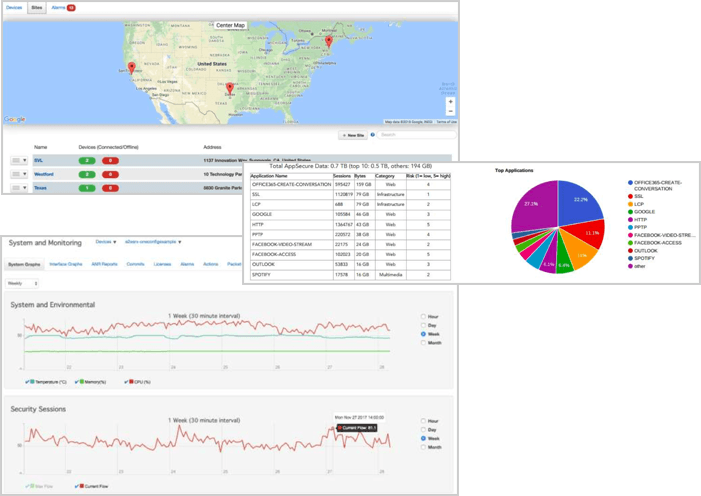This screenshot has height=496, width=701.
Task: Click the SSL 11.1% red pie slice
Action: pos(589,233)
